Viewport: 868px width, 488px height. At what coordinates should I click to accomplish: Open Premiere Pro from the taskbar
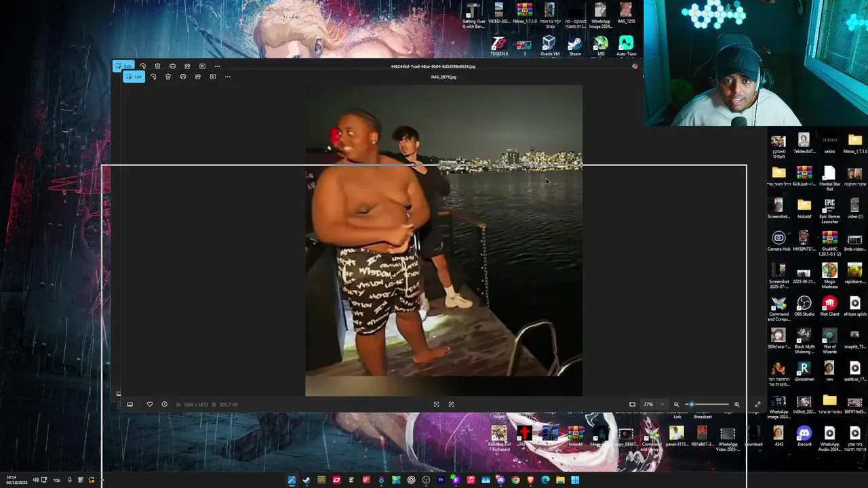click(x=441, y=480)
